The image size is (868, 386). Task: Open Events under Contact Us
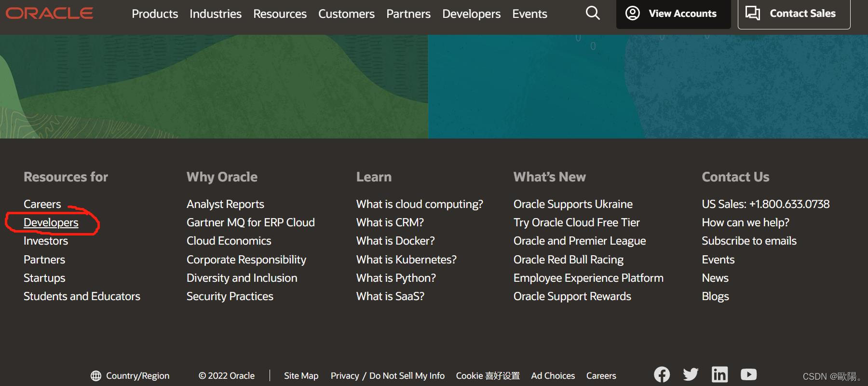[718, 260]
